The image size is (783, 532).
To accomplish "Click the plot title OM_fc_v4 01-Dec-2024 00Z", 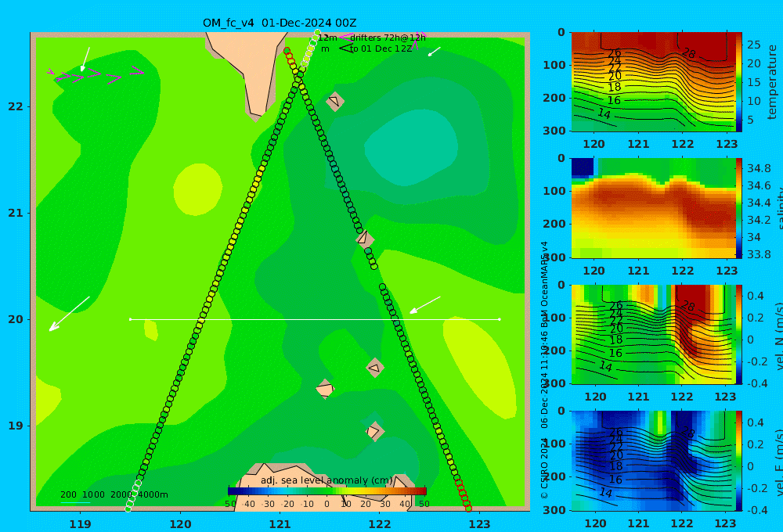I will 280,23.
